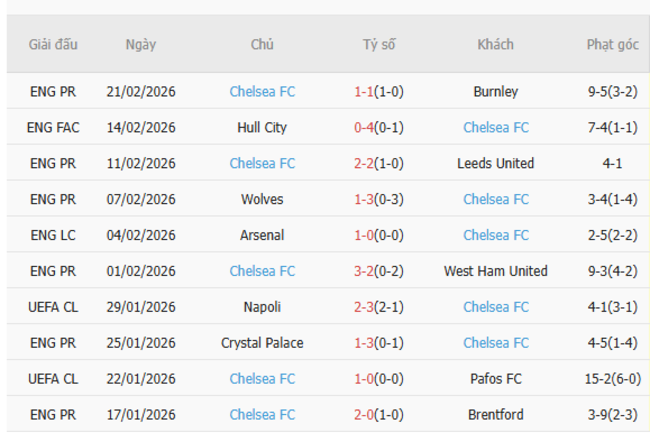
Task: Open Chelsea FC link in Hull City row
Action: (x=496, y=127)
